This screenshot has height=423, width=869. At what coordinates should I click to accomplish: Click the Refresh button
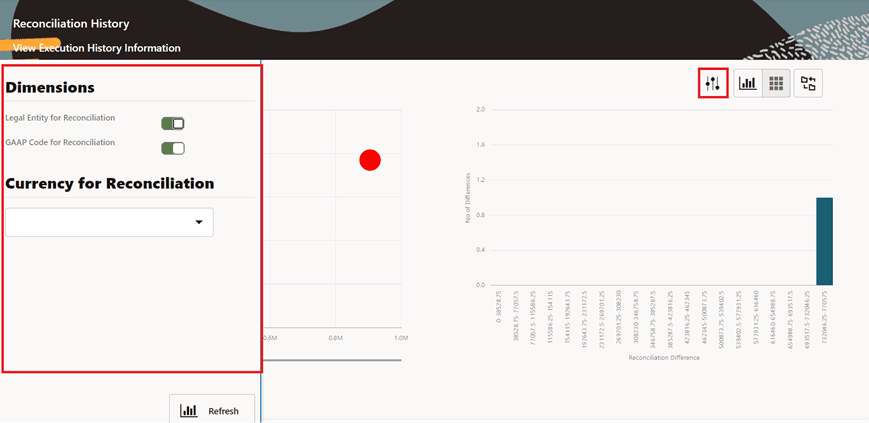coord(212,411)
